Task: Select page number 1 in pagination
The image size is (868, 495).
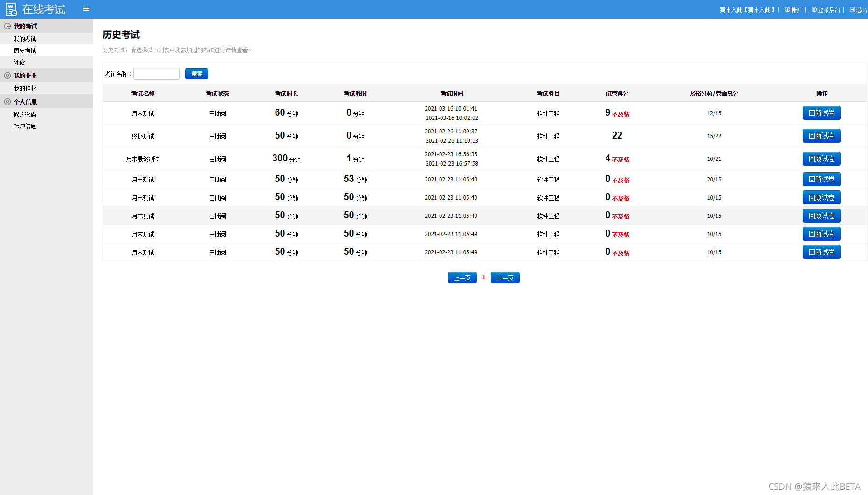Action: [x=484, y=278]
